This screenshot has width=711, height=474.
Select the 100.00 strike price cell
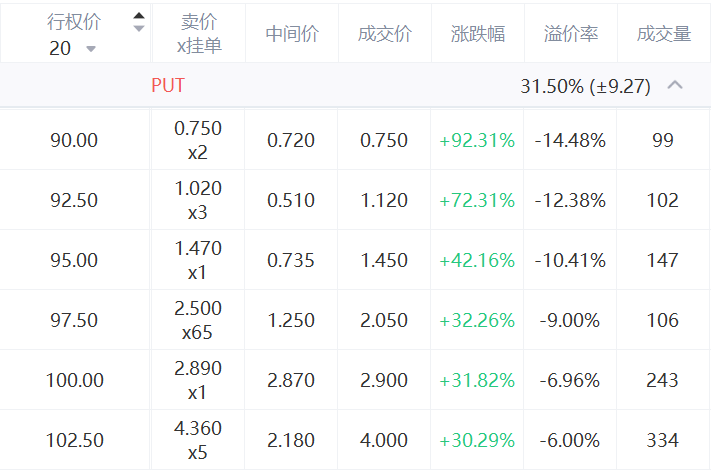coord(74,380)
